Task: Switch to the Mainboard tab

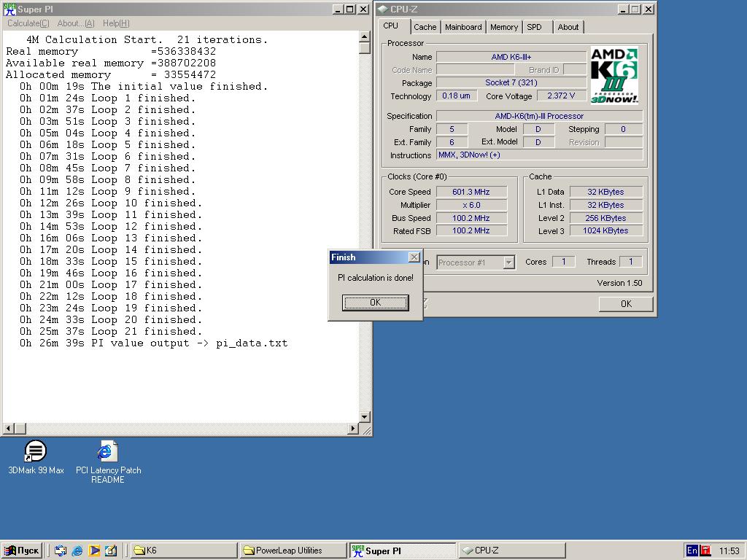Action: click(463, 27)
